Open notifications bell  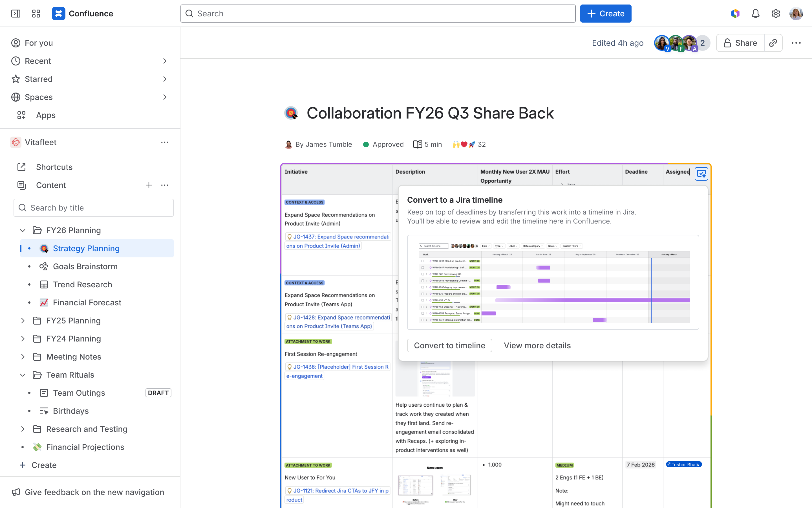[x=755, y=14]
